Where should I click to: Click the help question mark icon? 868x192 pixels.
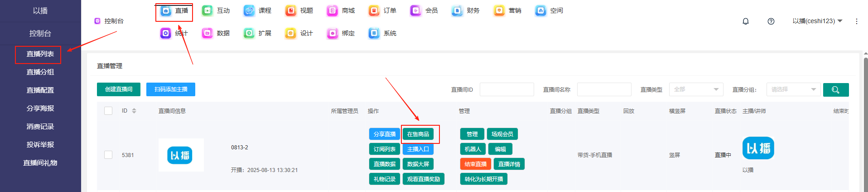771,21
